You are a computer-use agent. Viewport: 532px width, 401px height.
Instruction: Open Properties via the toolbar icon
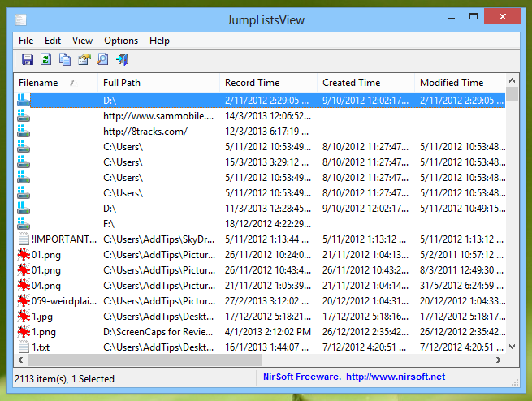(84, 59)
